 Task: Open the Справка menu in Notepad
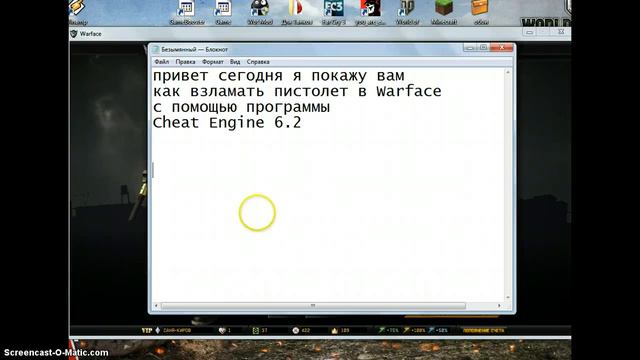[258, 62]
